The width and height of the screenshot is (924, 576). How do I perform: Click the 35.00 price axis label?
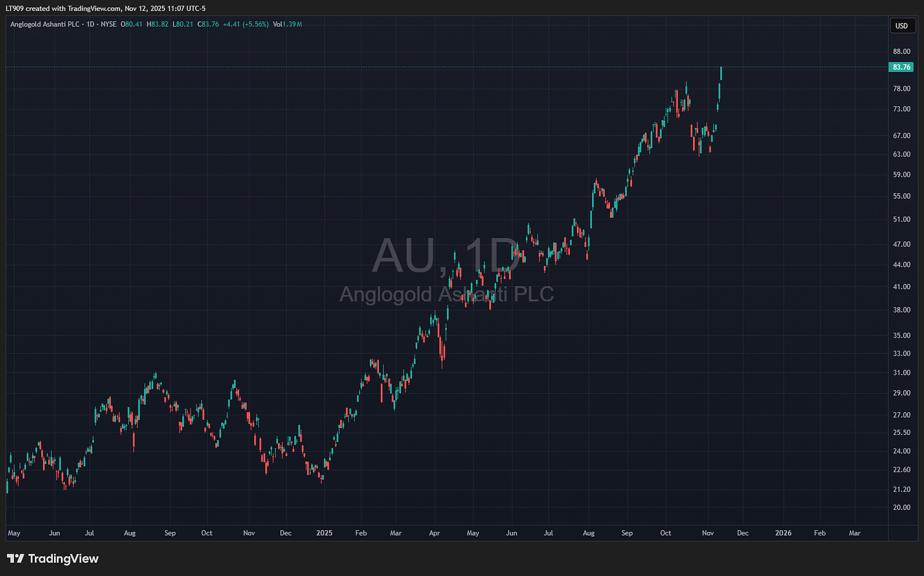(901, 335)
